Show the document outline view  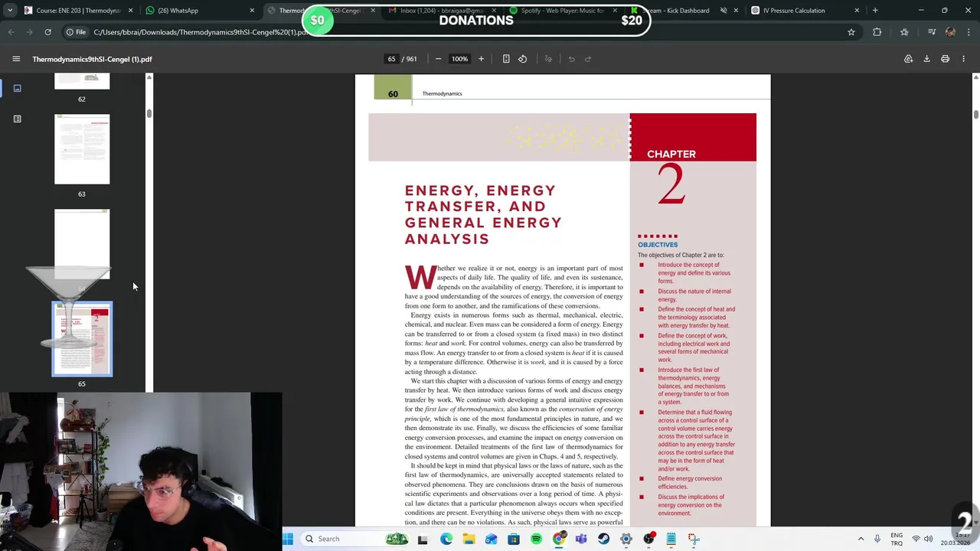click(x=17, y=119)
